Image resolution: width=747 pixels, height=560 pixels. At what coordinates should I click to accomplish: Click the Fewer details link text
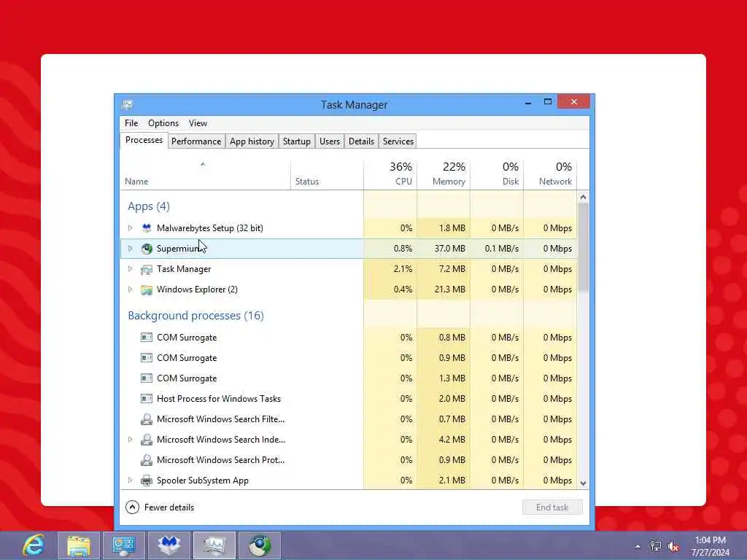[169, 507]
